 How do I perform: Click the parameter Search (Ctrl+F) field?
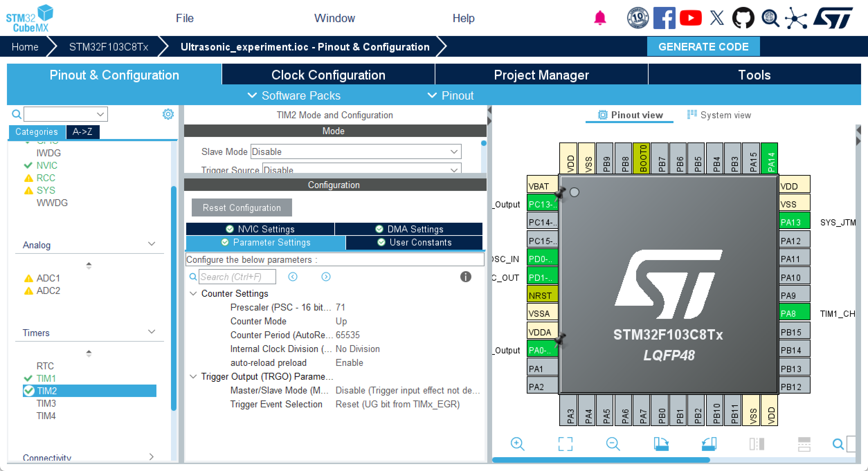(237, 277)
